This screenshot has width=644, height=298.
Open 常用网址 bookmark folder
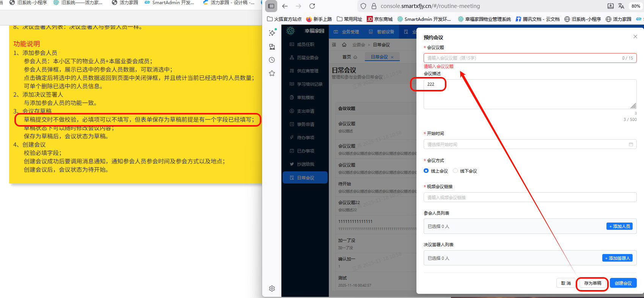349,19
